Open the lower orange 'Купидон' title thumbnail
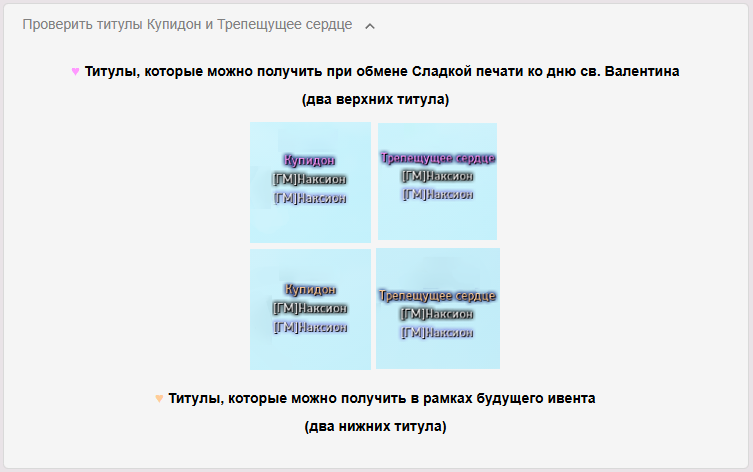This screenshot has width=753, height=472. click(x=310, y=309)
